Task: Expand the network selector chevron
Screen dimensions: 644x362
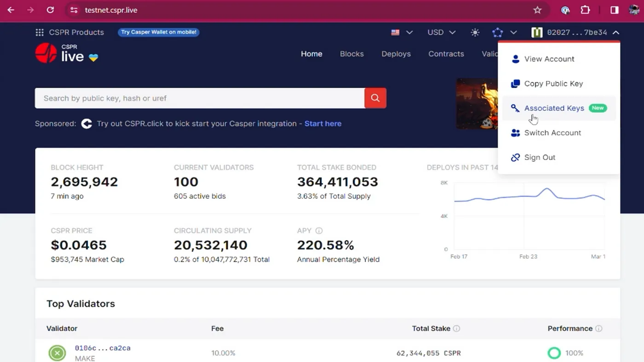Action: pyautogui.click(x=513, y=32)
